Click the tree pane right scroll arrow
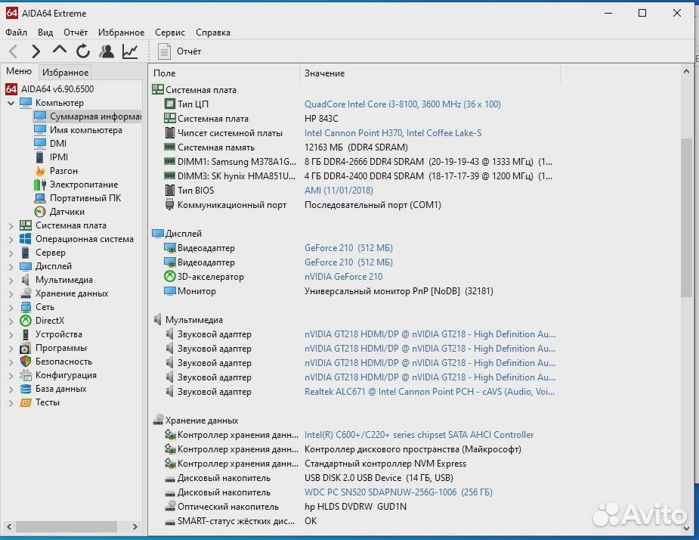699x540 pixels. point(135,527)
